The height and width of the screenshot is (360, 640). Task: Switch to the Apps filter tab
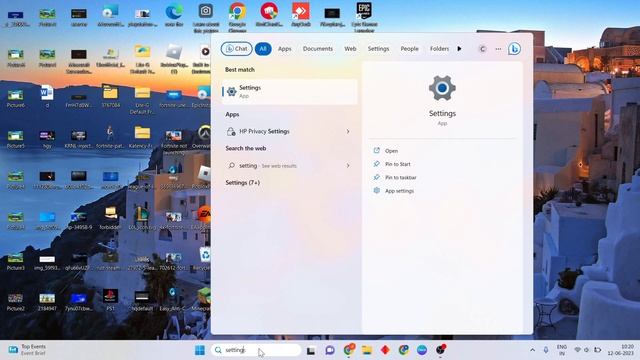pos(284,49)
